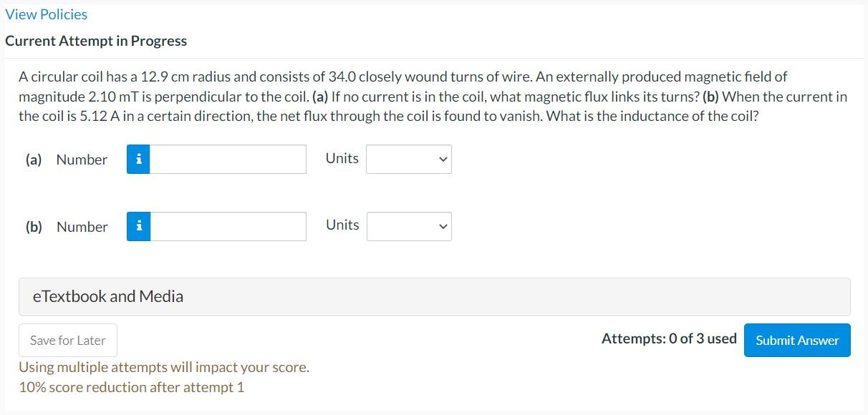Select the answer field next to (a) Number
This screenshot has width=868, height=415.
228,159
